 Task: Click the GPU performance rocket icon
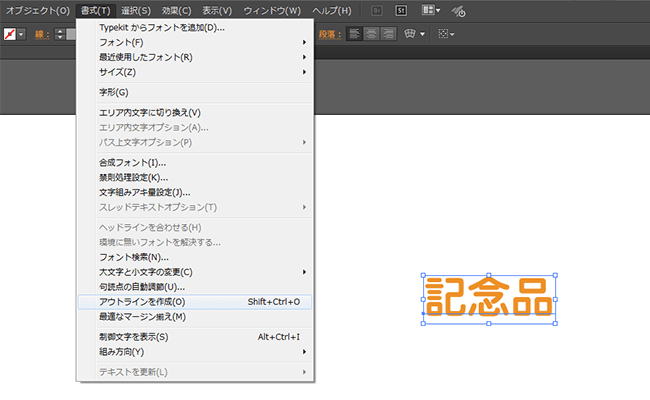[x=458, y=12]
